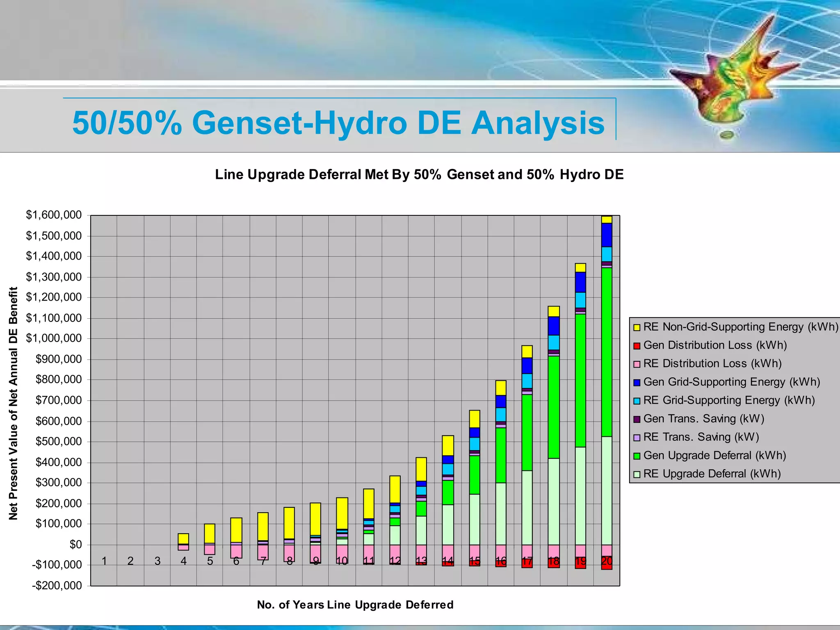Click the $1,600,000 y-axis label
840x630 pixels.
54,215
